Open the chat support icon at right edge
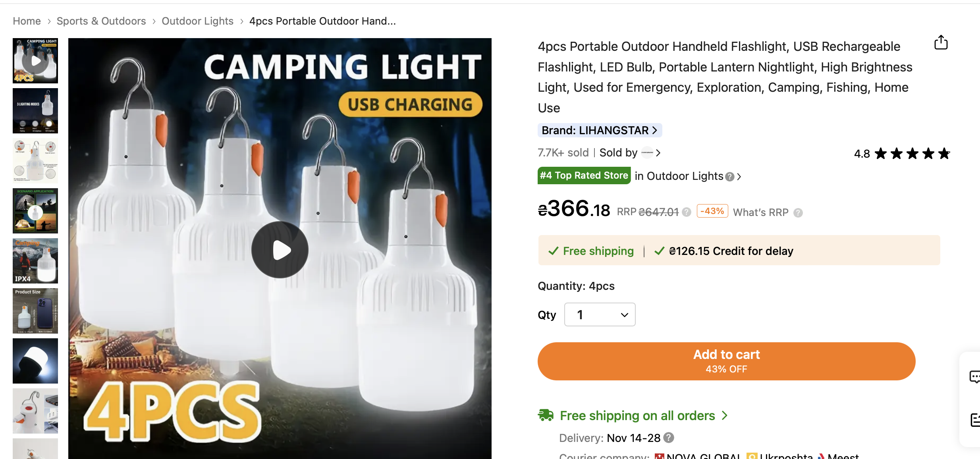Screen dimensions: 980x459 click(974, 376)
